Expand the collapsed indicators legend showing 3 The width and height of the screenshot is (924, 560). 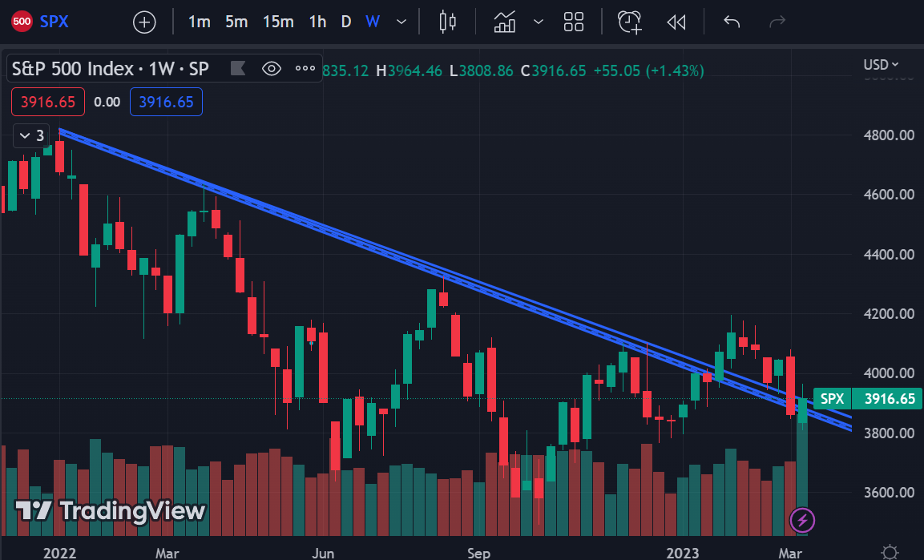tap(31, 136)
